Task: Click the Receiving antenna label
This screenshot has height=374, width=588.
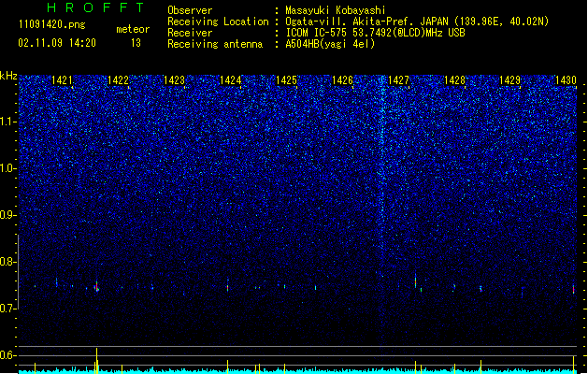Action: tap(215, 44)
